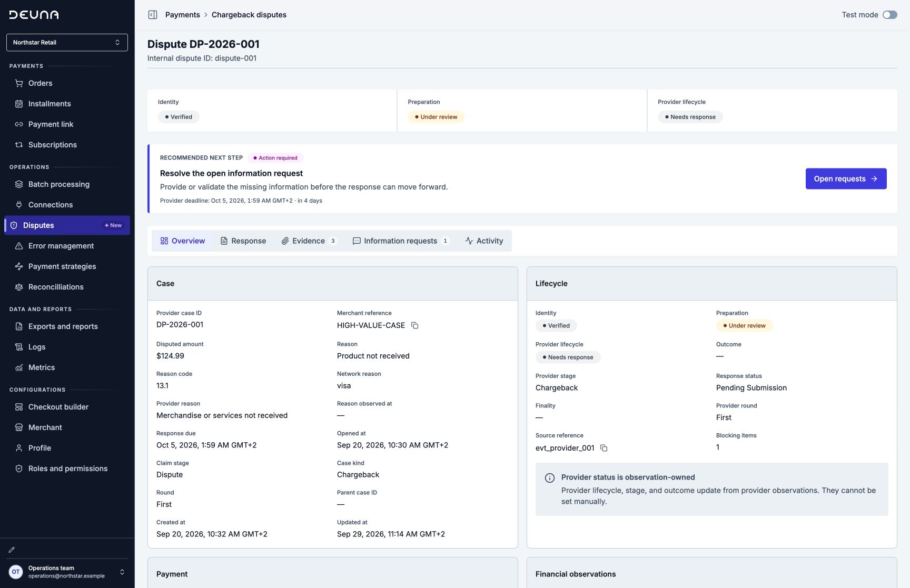Click the Disputes shield icon
910x588 pixels.
[x=14, y=225]
